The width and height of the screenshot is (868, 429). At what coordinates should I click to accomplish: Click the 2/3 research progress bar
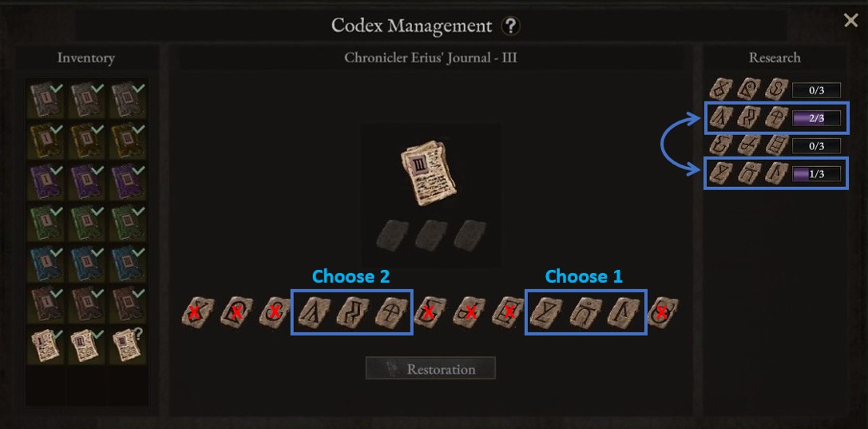816,118
